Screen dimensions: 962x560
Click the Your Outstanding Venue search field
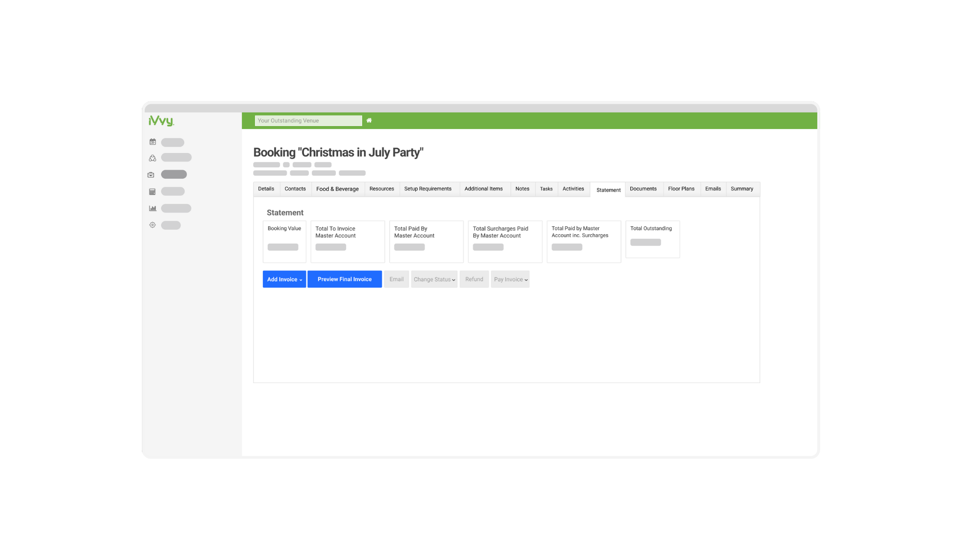tap(308, 120)
